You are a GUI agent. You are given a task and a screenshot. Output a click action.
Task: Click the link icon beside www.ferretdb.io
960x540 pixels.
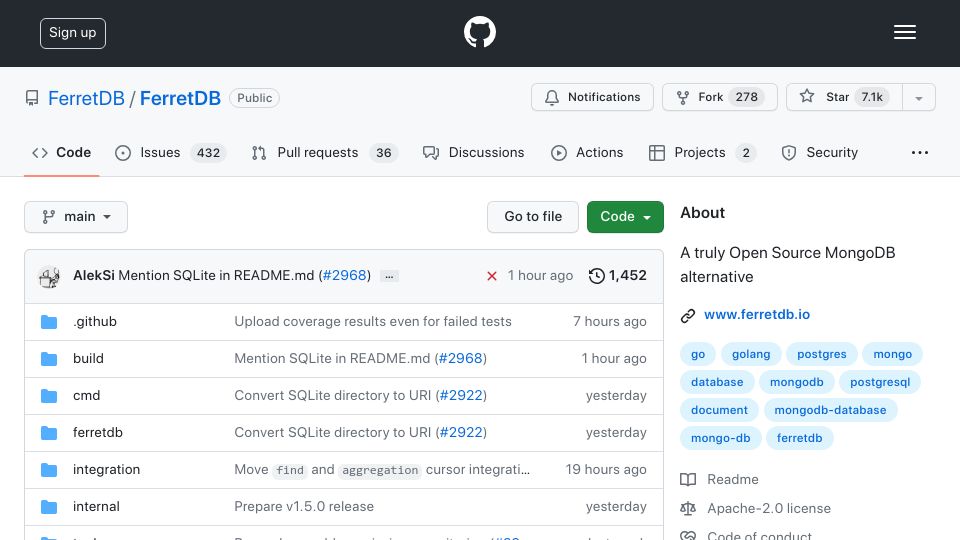pos(688,315)
